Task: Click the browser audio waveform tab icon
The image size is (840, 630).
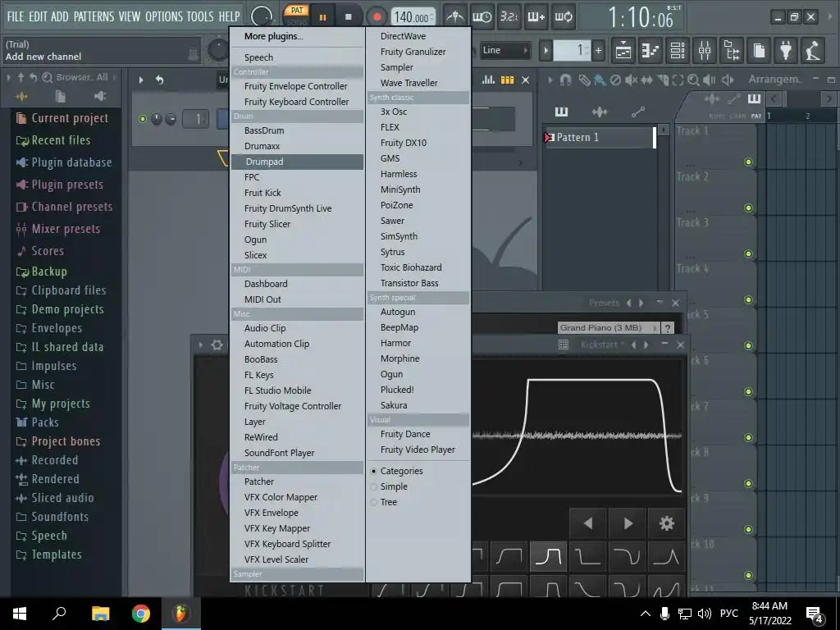Action: pyautogui.click(x=21, y=97)
